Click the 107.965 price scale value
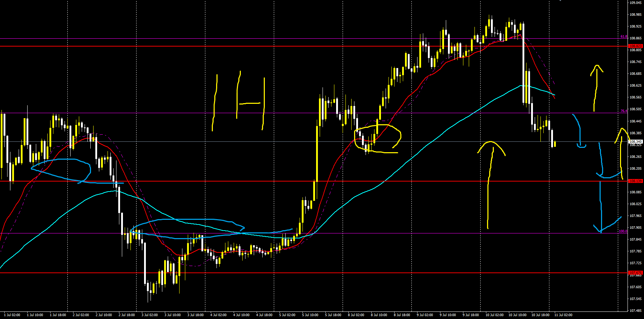The width and height of the screenshot is (644, 319). tap(636, 216)
